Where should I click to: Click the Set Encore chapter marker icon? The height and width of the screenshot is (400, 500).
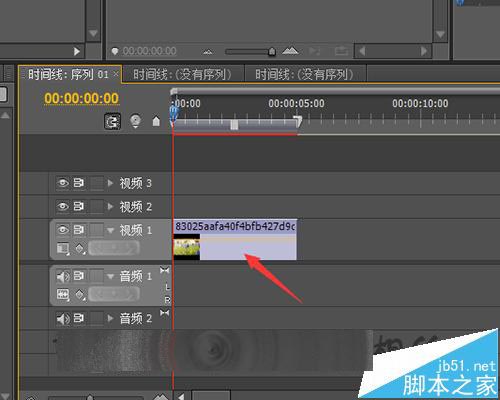click(x=135, y=121)
